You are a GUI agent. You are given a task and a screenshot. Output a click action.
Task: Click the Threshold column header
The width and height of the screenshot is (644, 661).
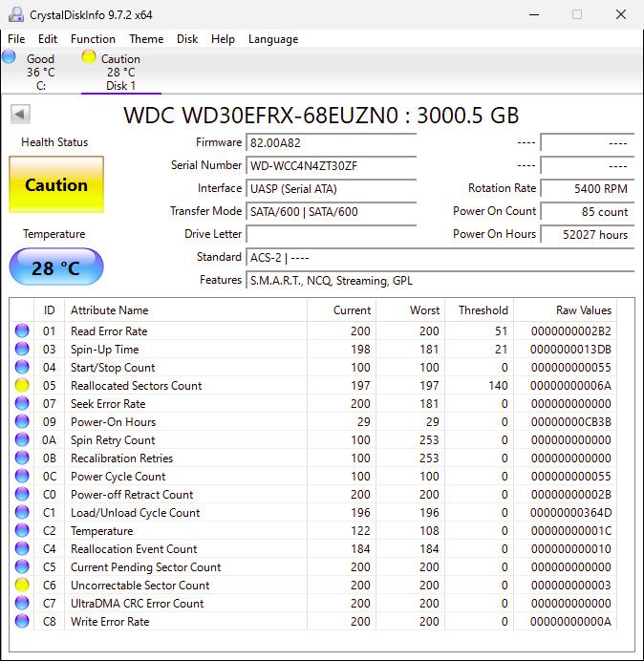[480, 310]
